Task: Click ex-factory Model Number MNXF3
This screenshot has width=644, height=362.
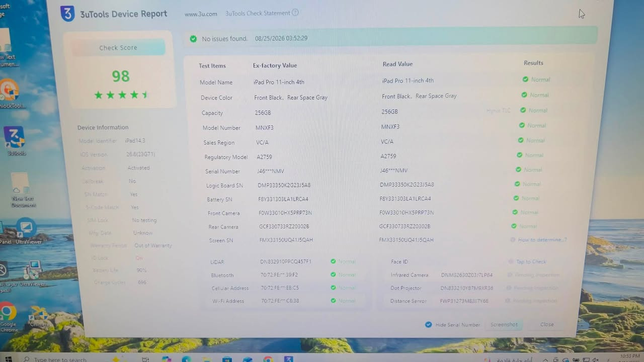Action: pos(264,128)
